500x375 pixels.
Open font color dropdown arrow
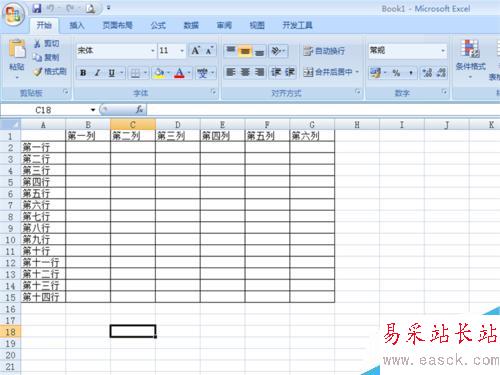[x=189, y=73]
